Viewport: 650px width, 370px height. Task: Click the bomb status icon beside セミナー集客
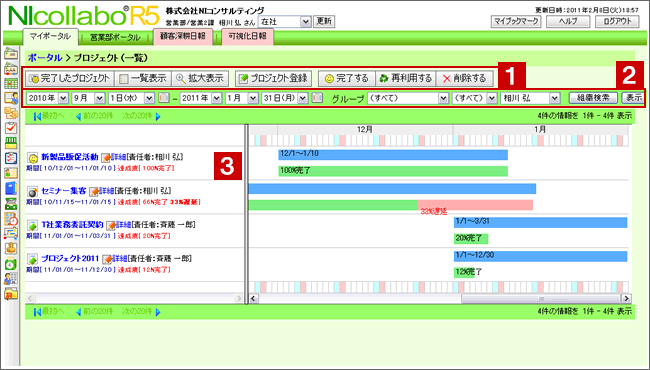pos(32,191)
